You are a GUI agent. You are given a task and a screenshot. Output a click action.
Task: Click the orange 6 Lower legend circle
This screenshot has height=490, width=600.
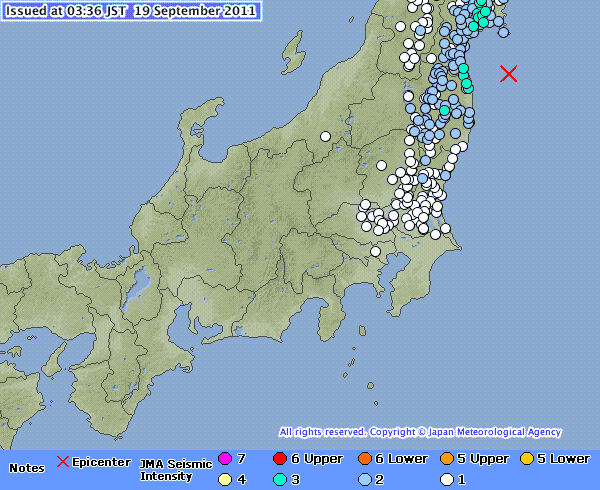pos(364,459)
